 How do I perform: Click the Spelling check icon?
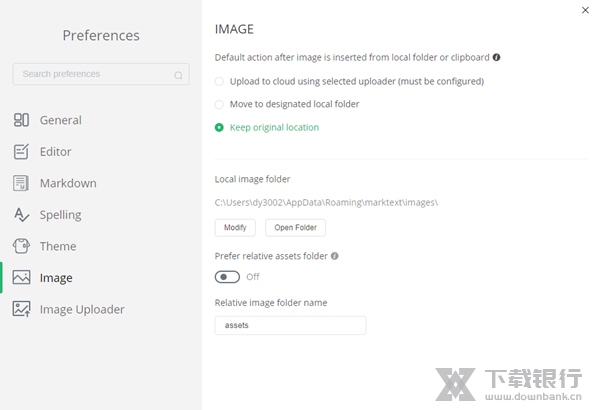(21, 215)
